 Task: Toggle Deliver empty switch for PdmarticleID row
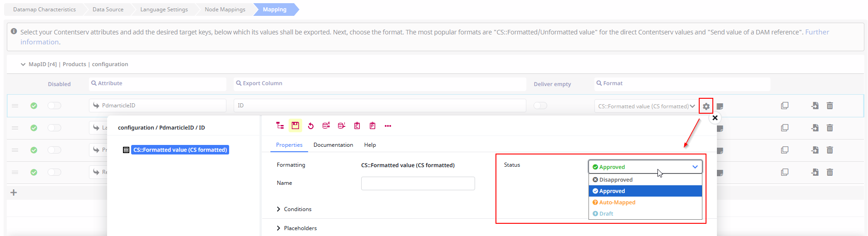pyautogui.click(x=540, y=106)
